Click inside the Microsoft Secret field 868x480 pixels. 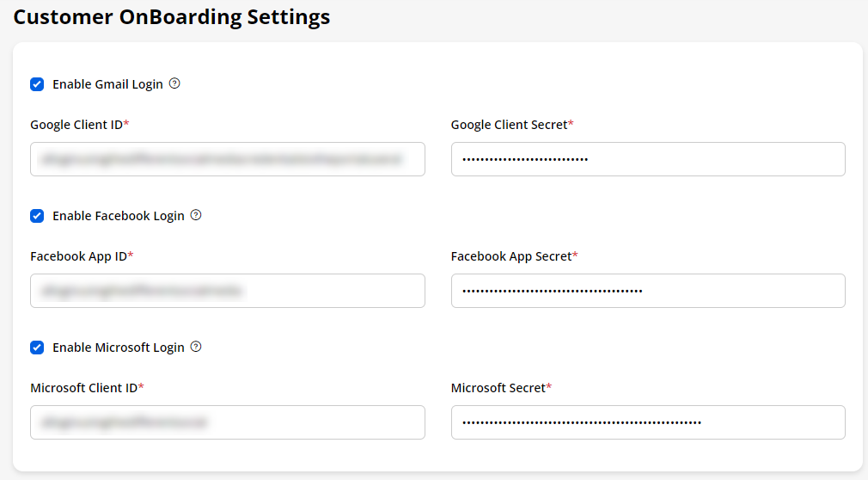point(647,422)
